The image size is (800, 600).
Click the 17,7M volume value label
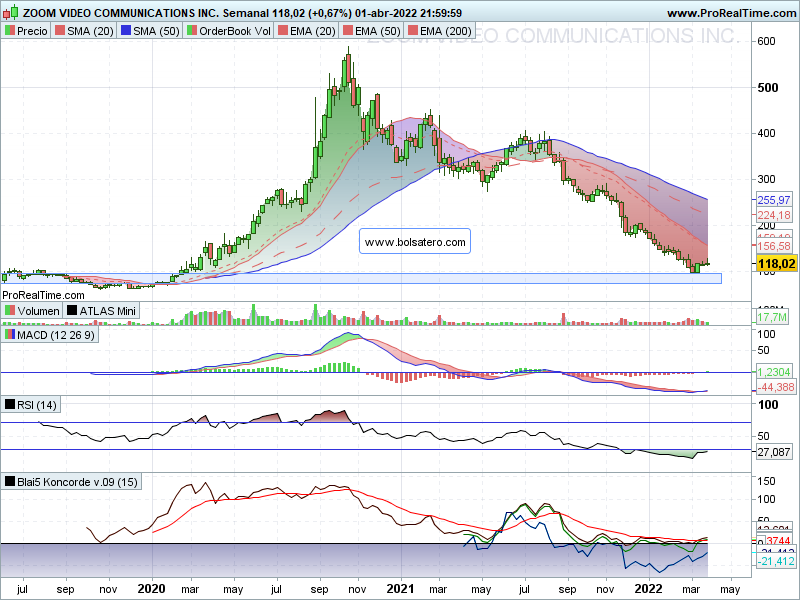click(772, 317)
